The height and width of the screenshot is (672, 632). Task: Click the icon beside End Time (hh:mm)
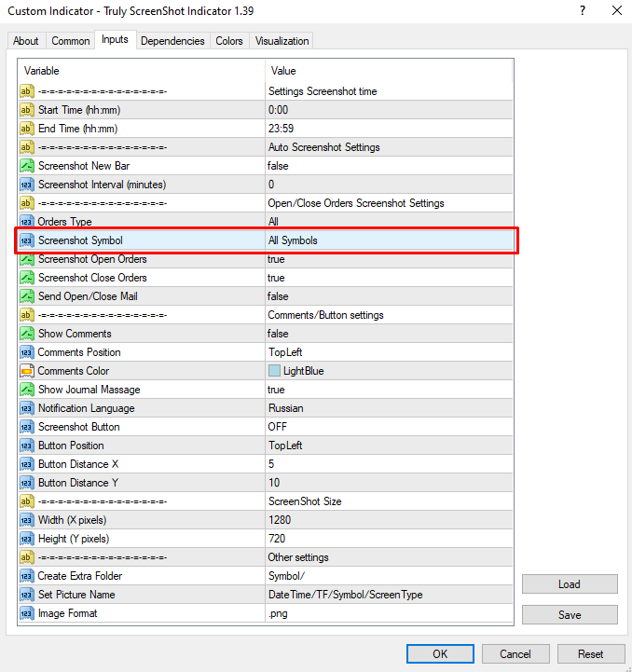click(x=27, y=129)
